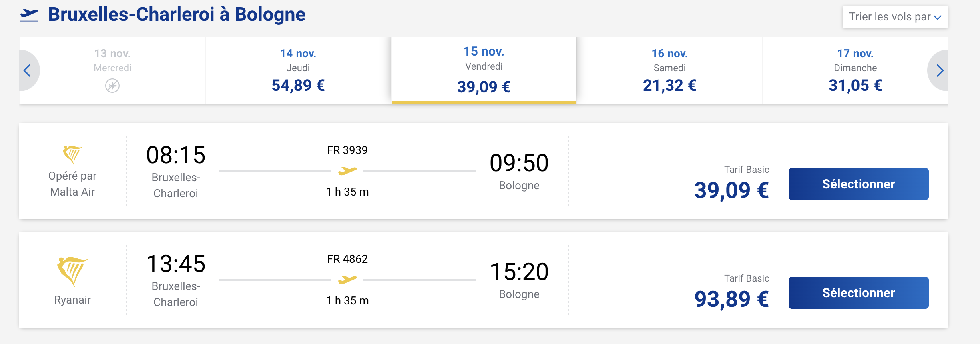980x344 pixels.
Task: Click the no-flight icon under 13 nov.
Action: [112, 86]
